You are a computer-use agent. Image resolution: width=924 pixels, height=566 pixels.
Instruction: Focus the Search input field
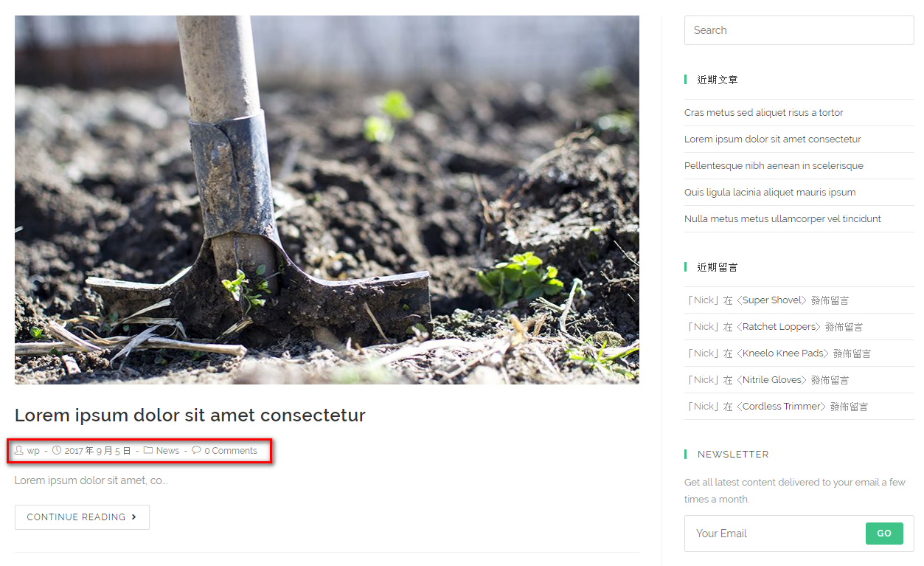pos(799,30)
